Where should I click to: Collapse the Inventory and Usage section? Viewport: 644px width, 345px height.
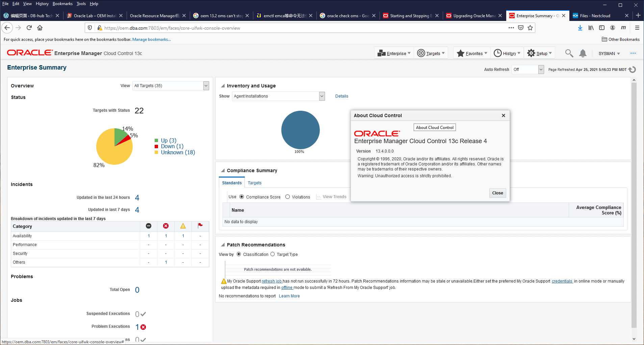point(223,86)
